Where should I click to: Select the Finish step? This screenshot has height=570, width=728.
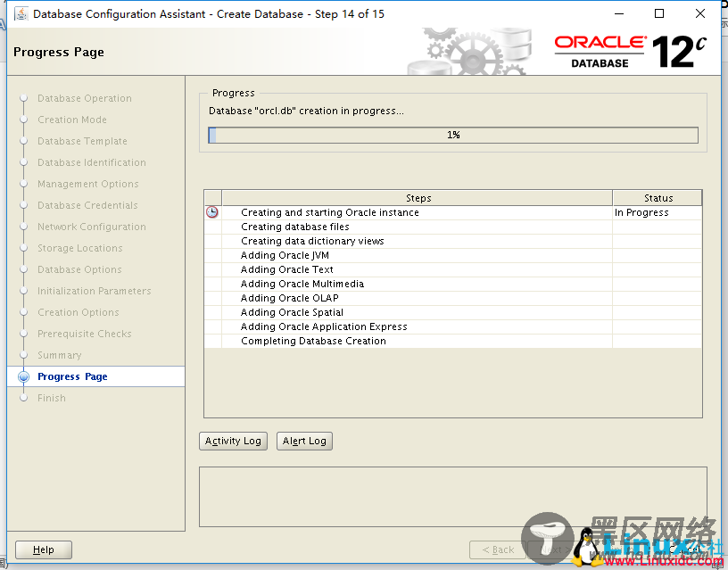tap(52, 398)
